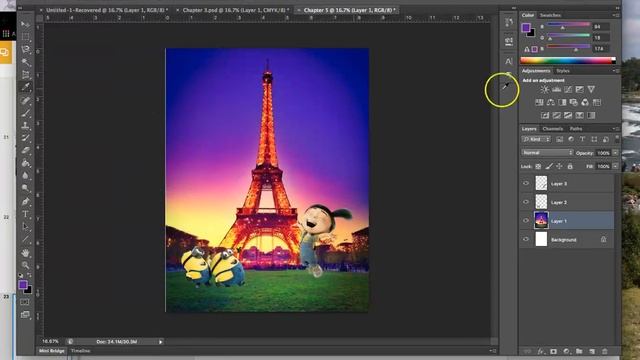Screen dimensions: 640x360
Task: Open Character panel icon in dock
Action: point(509,62)
